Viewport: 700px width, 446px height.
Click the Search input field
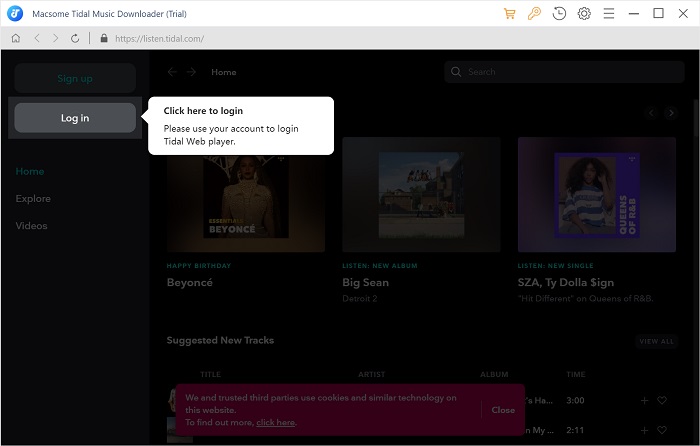564,72
